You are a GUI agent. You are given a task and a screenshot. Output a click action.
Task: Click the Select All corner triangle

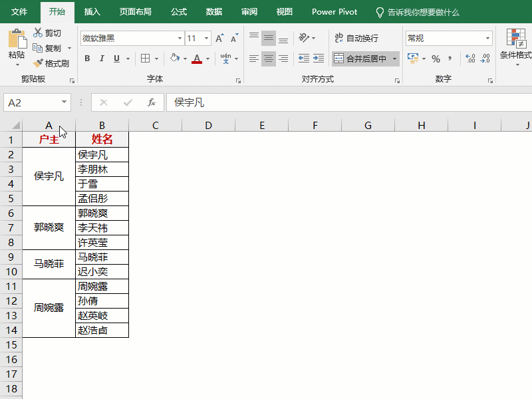pyautogui.click(x=15, y=126)
